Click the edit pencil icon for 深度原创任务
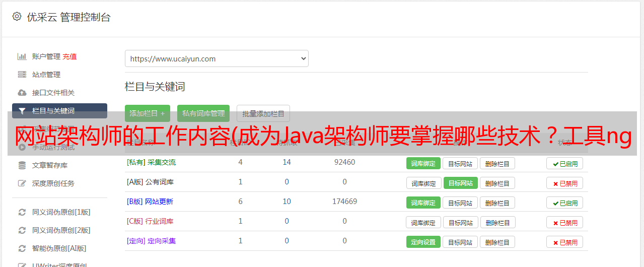The image size is (644, 267). click(x=22, y=183)
